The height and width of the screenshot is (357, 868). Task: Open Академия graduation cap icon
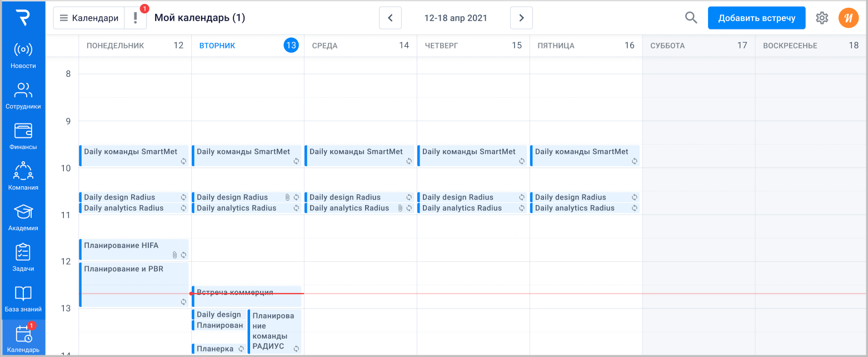23,217
